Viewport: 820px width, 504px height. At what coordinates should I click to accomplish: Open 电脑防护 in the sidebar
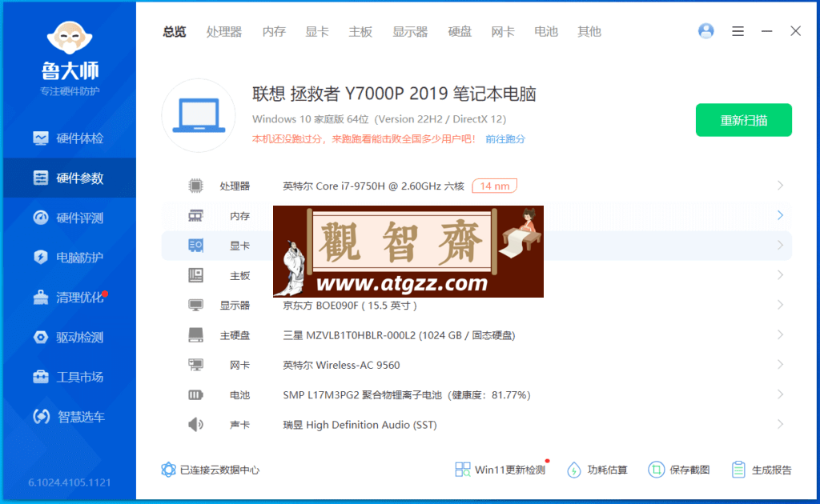(69, 258)
